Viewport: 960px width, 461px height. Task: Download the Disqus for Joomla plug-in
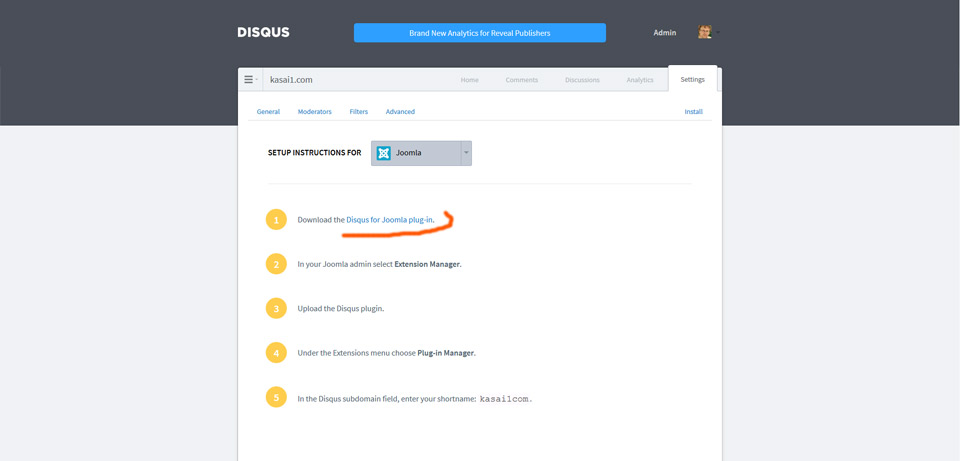click(x=390, y=220)
